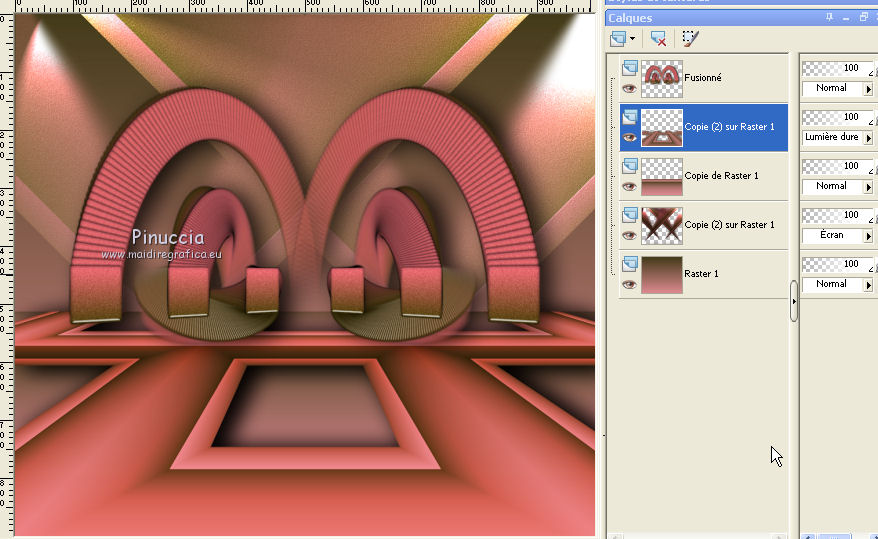Click layer type icon of the Écran-blended layer

pos(629,215)
